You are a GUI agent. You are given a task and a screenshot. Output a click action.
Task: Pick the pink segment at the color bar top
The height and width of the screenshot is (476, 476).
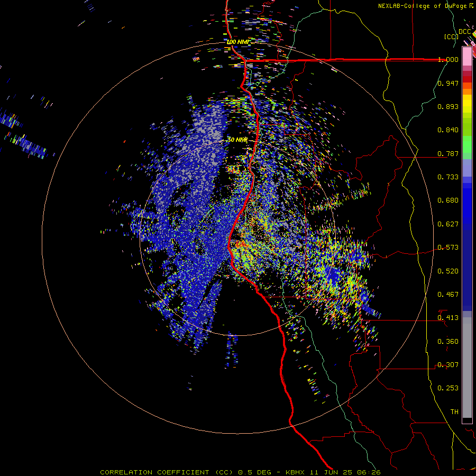tap(467, 56)
